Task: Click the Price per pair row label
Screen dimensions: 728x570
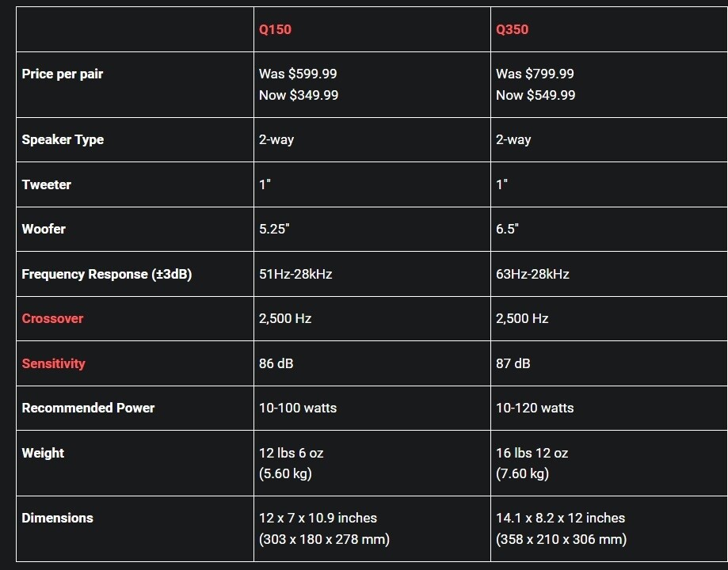Action: (x=63, y=74)
